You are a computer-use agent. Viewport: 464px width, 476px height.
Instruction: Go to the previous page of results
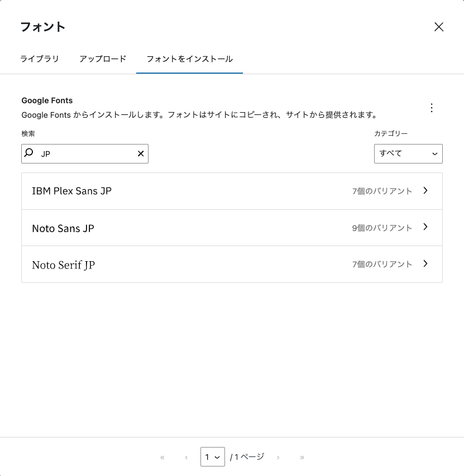click(186, 457)
